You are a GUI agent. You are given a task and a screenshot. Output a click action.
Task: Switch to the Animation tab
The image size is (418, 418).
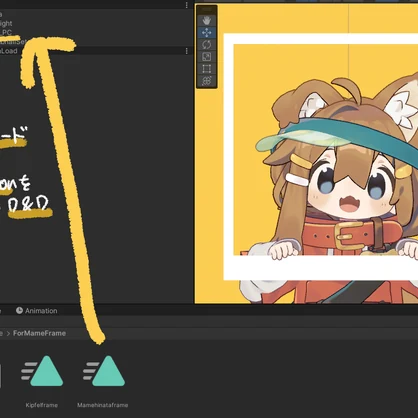coord(37,311)
